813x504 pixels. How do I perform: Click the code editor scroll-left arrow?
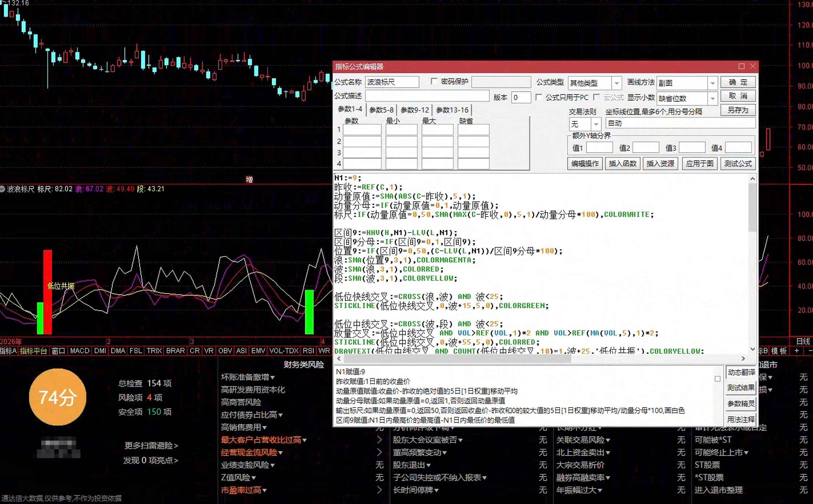tap(339, 359)
